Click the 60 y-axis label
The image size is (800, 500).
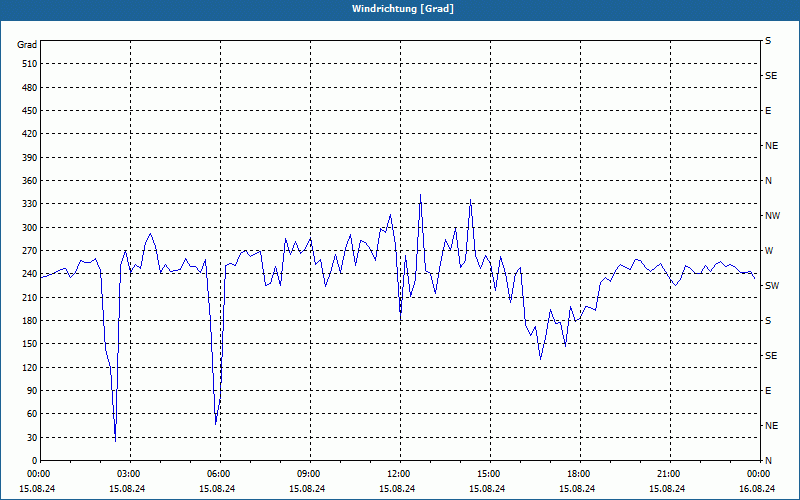point(32,414)
